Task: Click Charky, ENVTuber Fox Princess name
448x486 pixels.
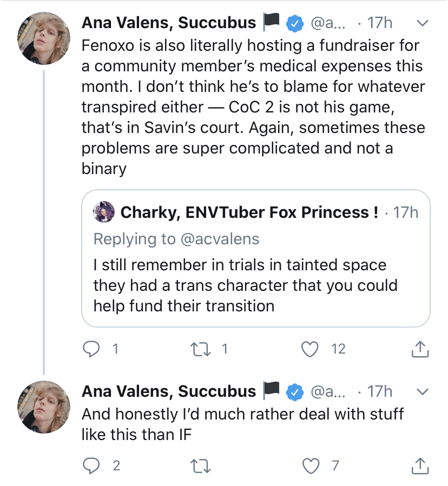Action: point(249,212)
